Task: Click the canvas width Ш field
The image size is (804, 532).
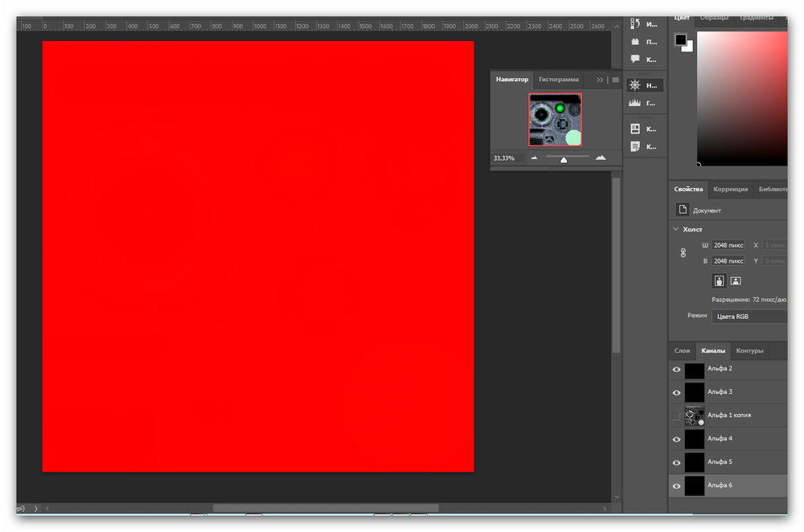Action: coord(728,245)
